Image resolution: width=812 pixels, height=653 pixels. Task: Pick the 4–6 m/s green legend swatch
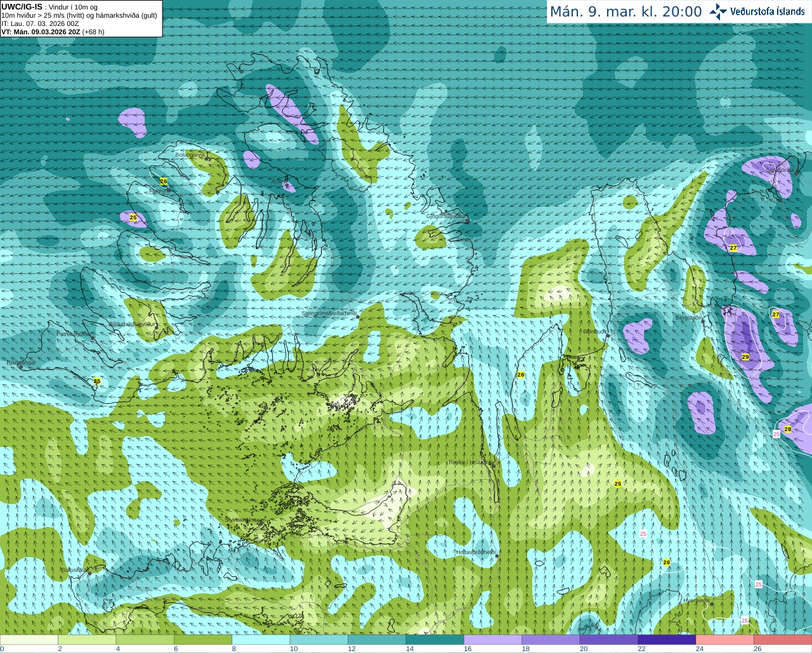[x=145, y=640]
